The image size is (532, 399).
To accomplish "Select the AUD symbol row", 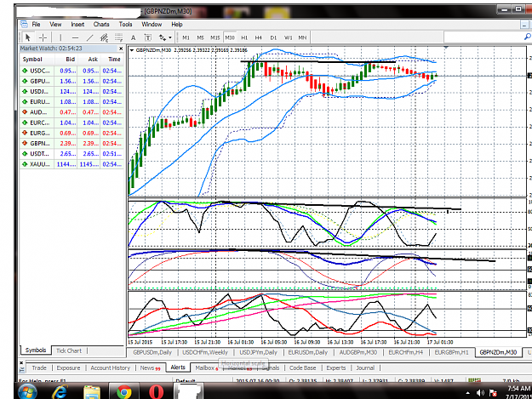I will click(x=72, y=112).
